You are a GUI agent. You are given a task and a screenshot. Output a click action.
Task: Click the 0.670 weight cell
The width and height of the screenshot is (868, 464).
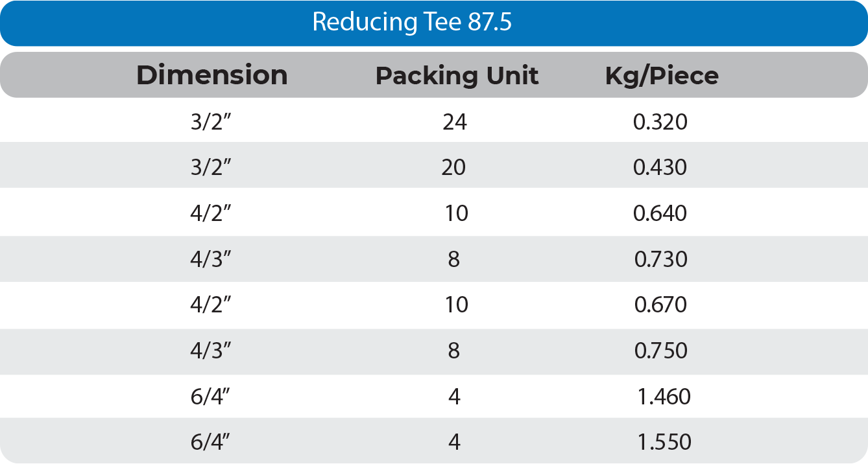pyautogui.click(x=660, y=305)
